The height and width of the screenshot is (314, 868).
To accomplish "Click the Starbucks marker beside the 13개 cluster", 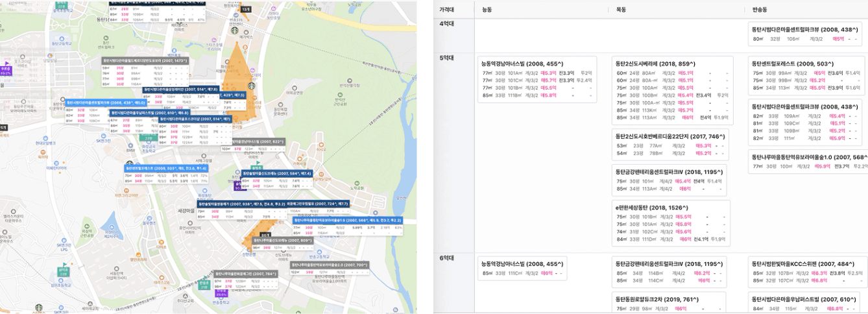I will point(235,30).
